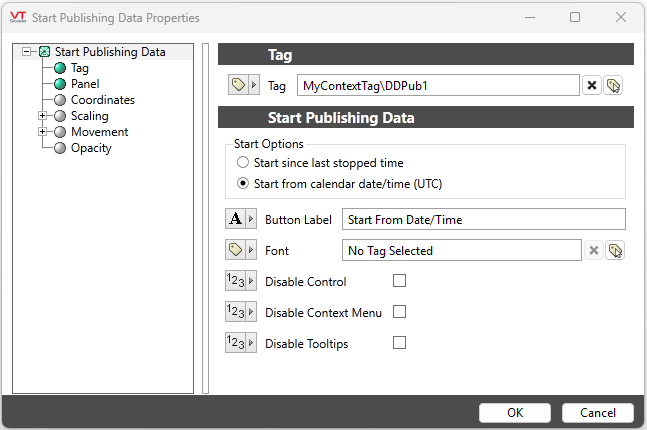The height and width of the screenshot is (430, 647).
Task: Open tag browser for the Font field
Action: click(614, 251)
